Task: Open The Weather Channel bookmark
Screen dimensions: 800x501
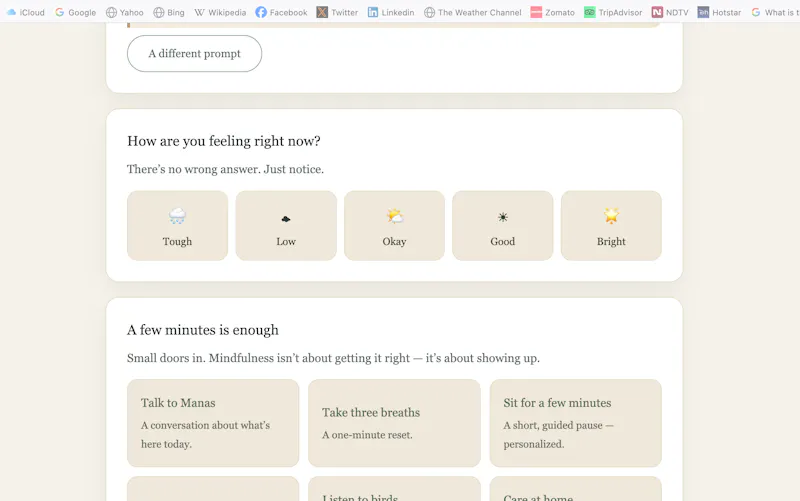Action: tap(472, 12)
